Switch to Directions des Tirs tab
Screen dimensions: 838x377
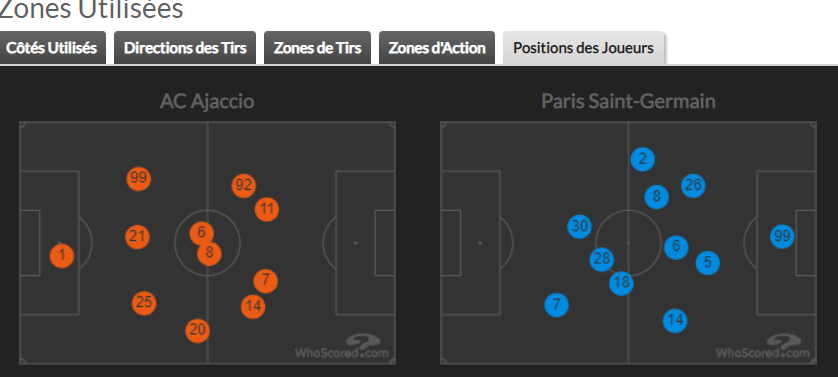[185, 48]
